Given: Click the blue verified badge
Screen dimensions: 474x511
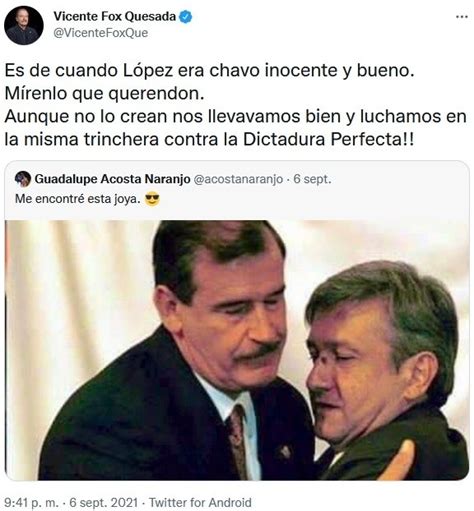Looking at the screenshot, I should click(x=186, y=17).
